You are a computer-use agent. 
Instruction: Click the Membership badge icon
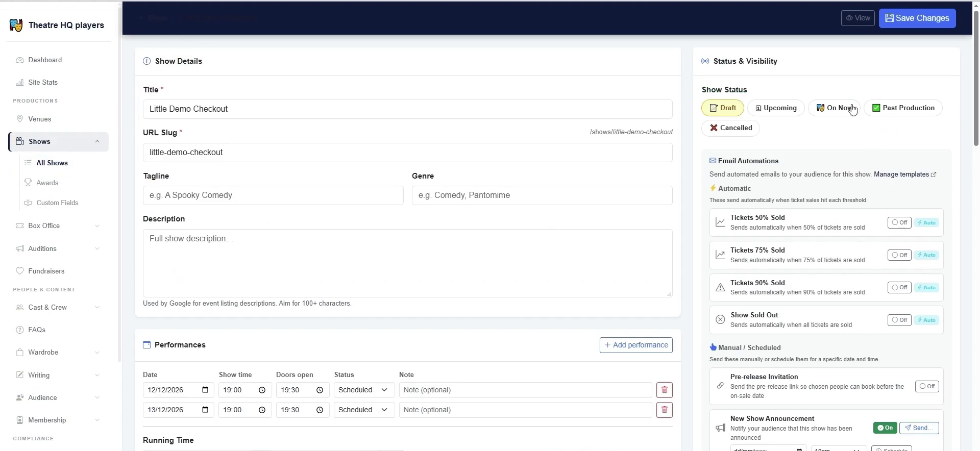[20, 420]
